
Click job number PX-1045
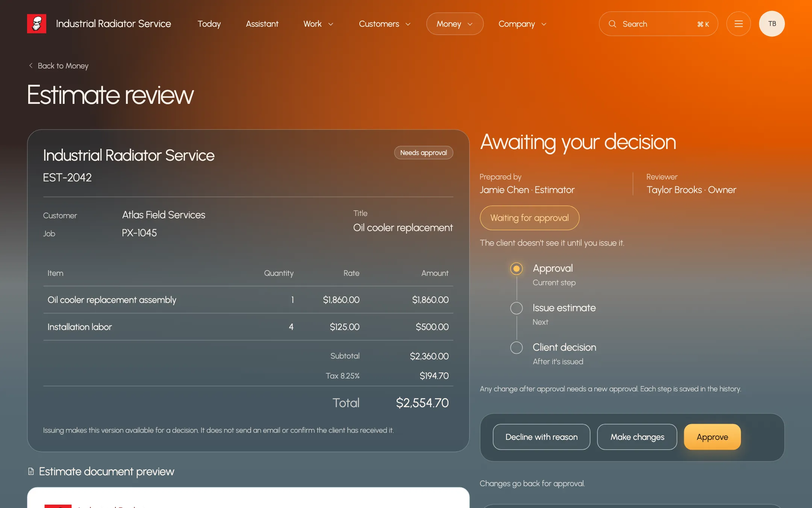[139, 233]
